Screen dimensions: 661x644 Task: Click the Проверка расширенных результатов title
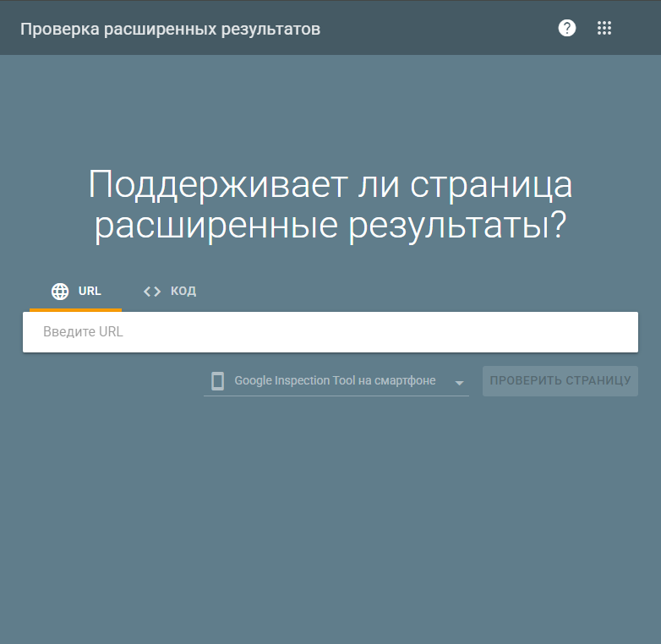tap(170, 29)
